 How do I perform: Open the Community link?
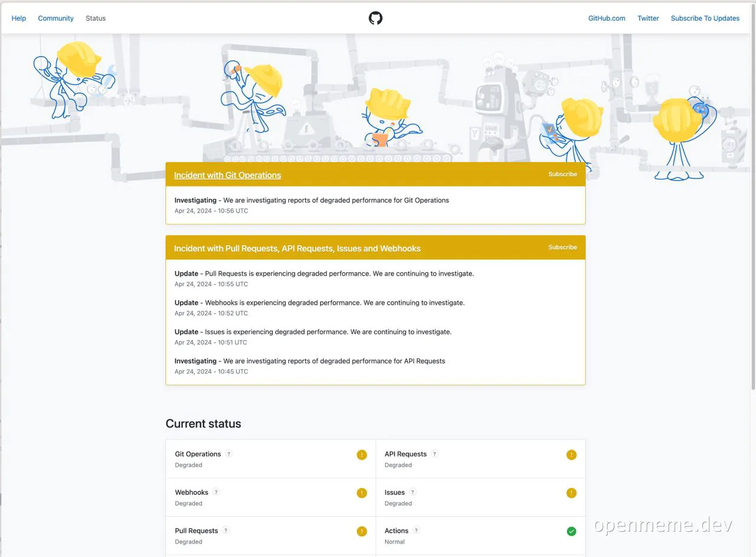pos(56,18)
